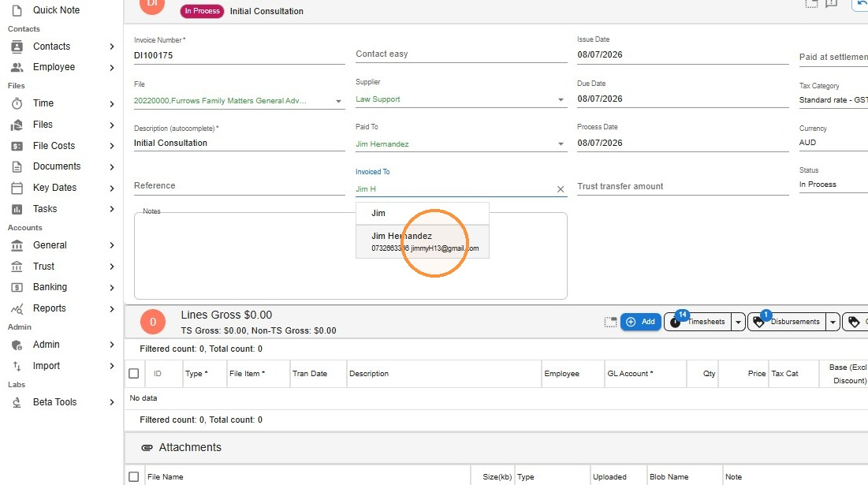
Task: Open the Timesheets dropdown arrow
Action: click(x=738, y=322)
